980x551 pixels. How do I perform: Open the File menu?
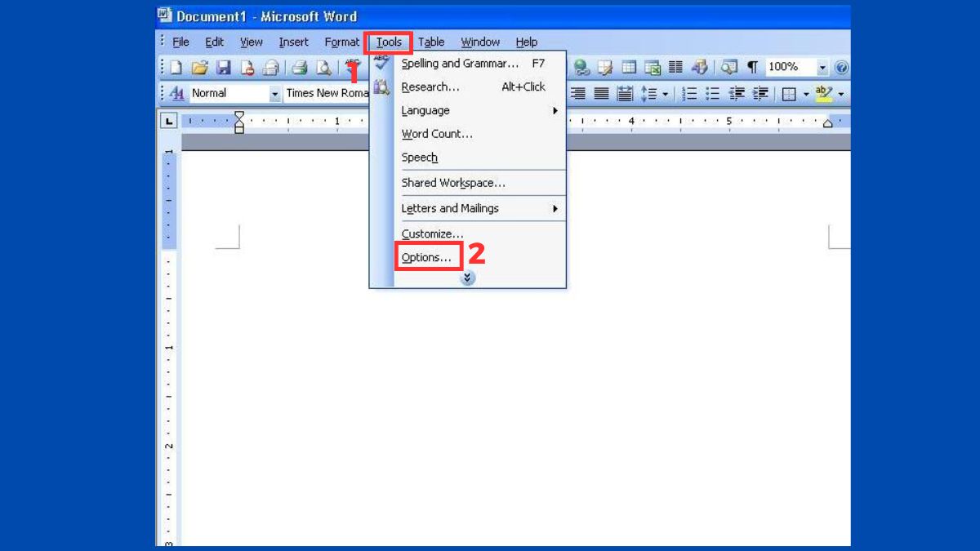coord(180,42)
